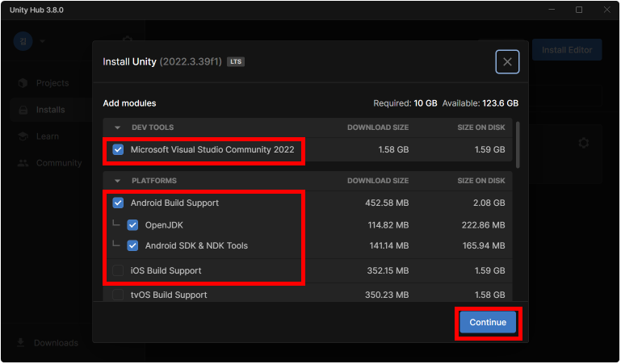
Task: Toggle Android SDK & NDK Tools checkbox
Action: pyautogui.click(x=132, y=245)
